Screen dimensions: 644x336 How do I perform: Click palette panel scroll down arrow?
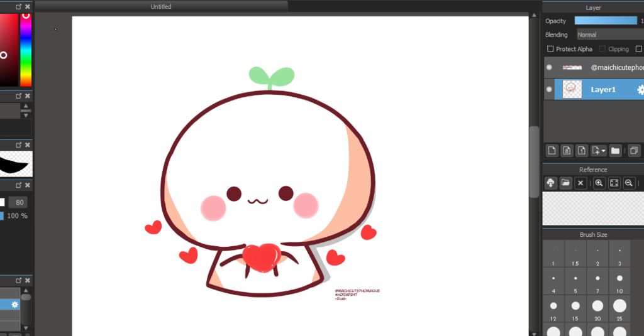(26, 116)
